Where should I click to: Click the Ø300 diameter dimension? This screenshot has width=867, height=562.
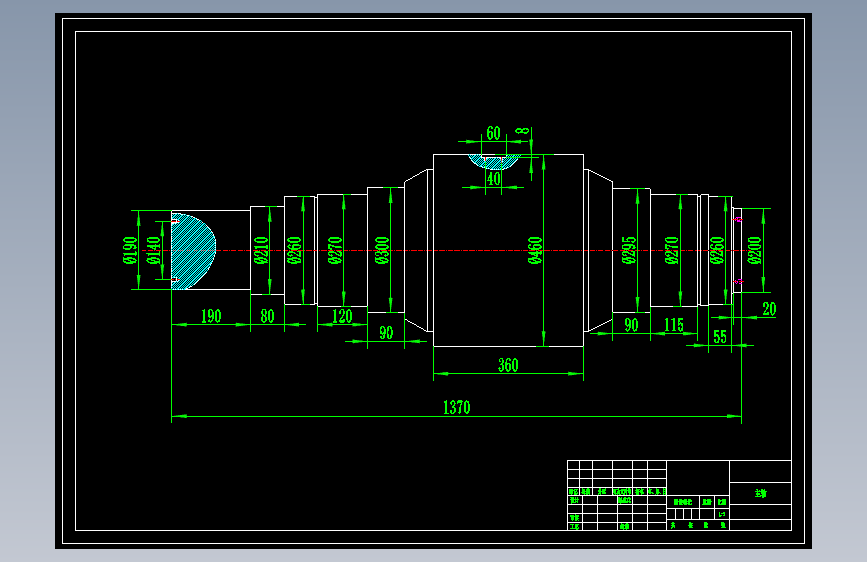tap(382, 251)
